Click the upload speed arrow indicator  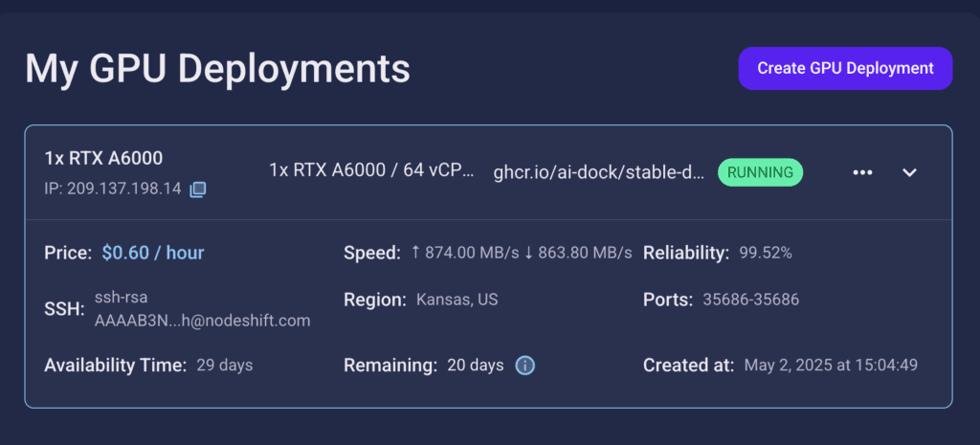point(416,253)
